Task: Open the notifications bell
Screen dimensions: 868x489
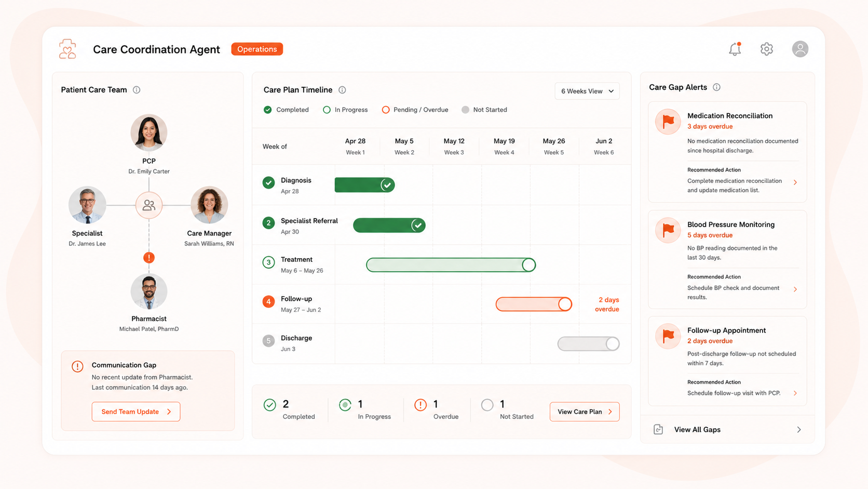Action: (x=735, y=49)
